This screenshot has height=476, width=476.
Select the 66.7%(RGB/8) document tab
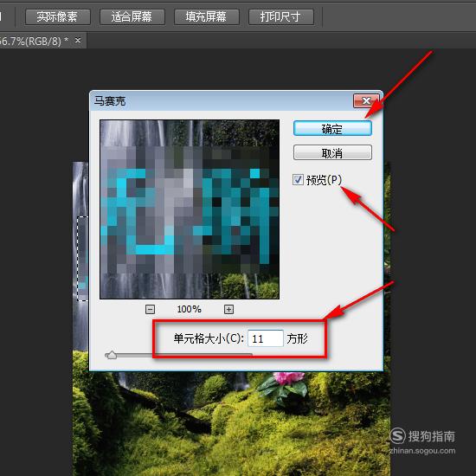coord(42,41)
